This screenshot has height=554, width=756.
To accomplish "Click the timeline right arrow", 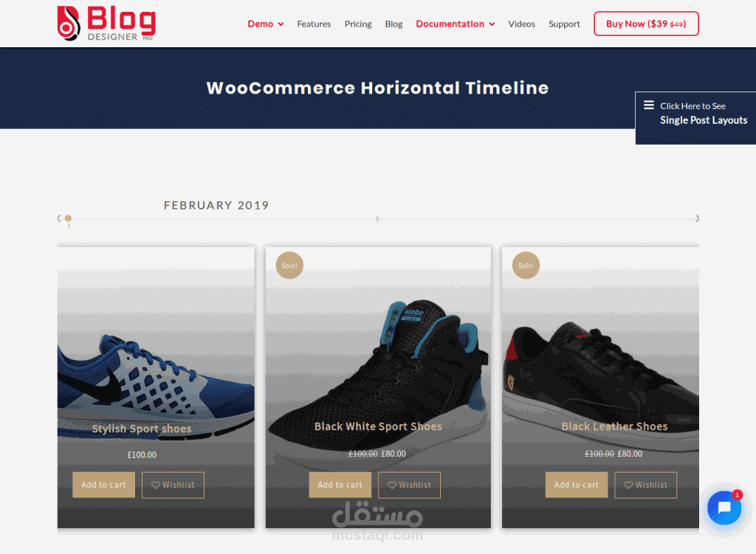I will 697,218.
